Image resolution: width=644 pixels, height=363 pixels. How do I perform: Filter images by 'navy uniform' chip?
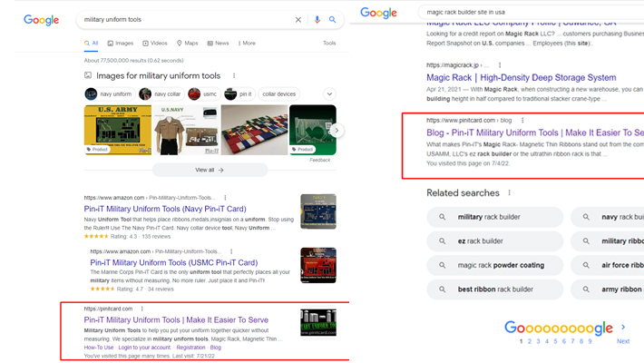109,94
